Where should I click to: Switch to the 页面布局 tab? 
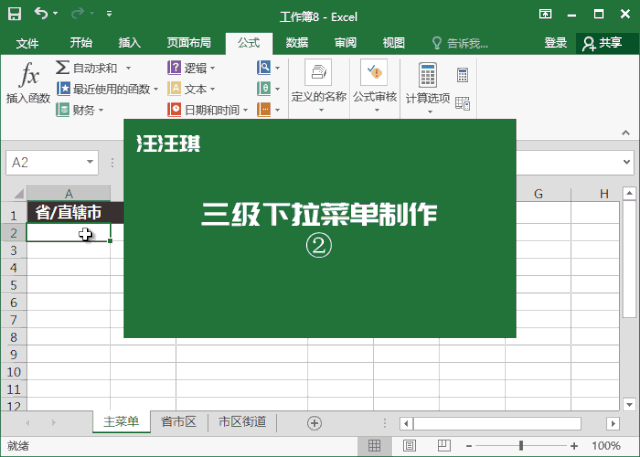point(189,43)
